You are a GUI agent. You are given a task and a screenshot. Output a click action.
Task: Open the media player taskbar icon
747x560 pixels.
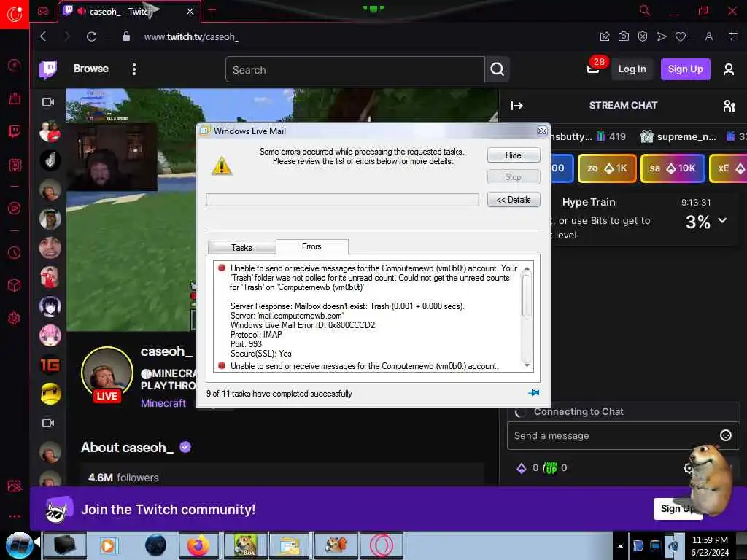108,545
